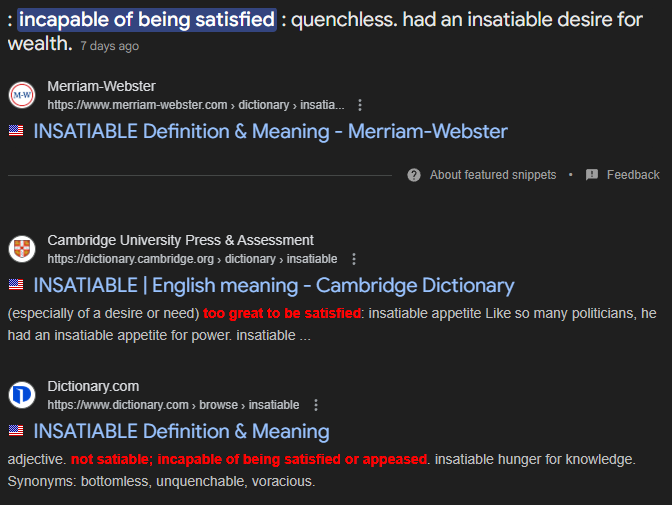Click the Dictionary.com site favicon
The image size is (672, 505).
coord(21,395)
